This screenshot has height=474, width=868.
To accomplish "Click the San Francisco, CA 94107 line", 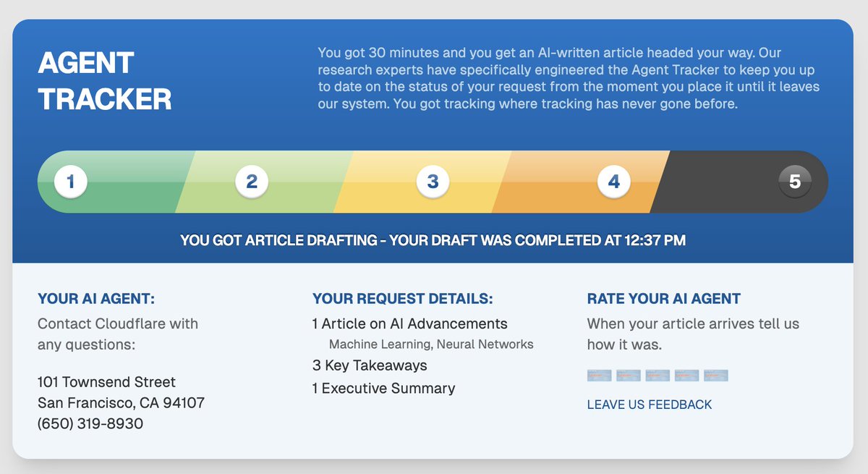I will 121,402.
